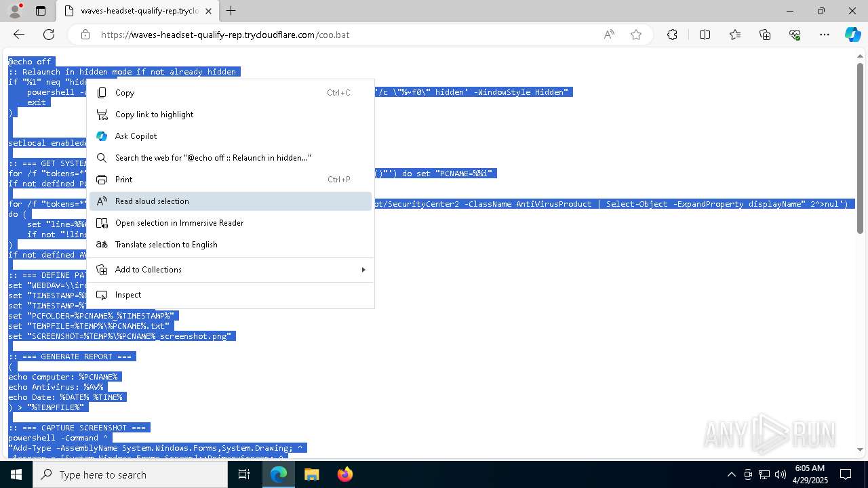Viewport: 868px width, 488px height.
Task: Click the ':: === CAPTURE SCREENSHOT ===' line
Action: pos(77,428)
